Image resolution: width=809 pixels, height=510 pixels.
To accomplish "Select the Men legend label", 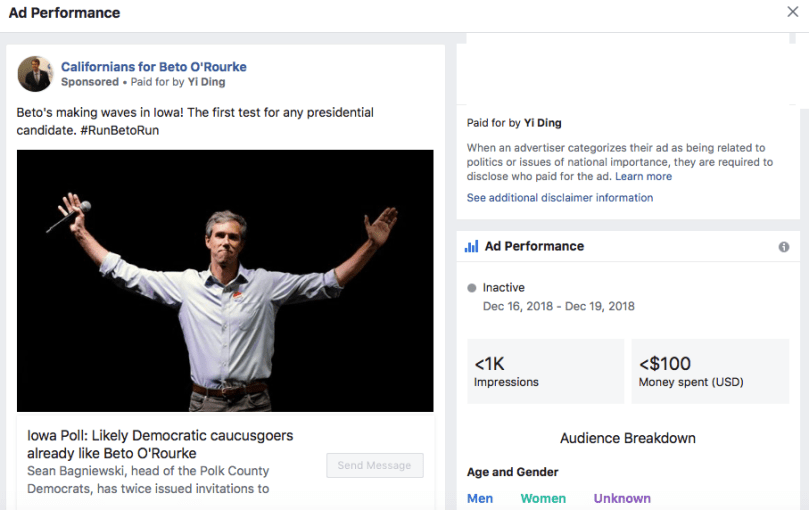I will (480, 498).
